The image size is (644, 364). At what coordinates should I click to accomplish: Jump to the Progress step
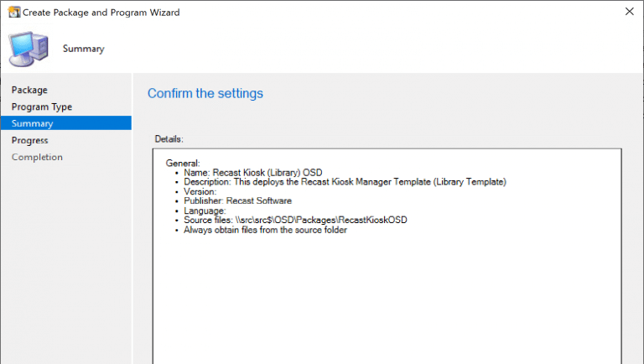tap(30, 140)
